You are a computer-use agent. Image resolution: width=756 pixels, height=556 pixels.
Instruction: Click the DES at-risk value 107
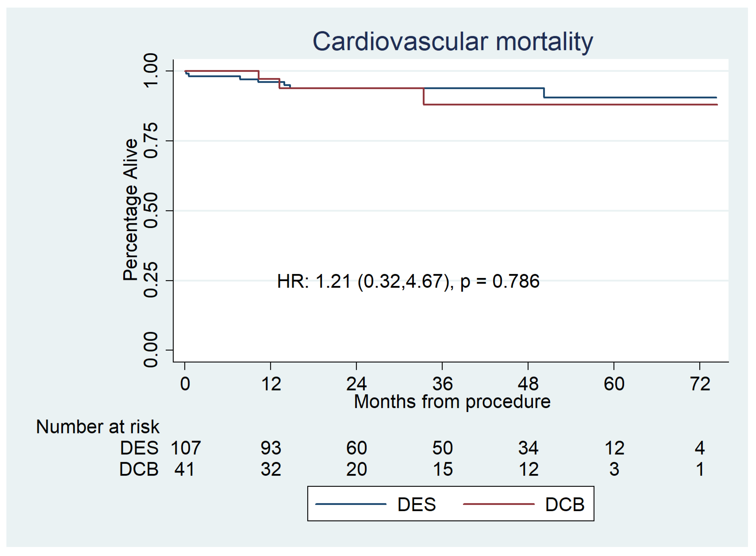click(186, 448)
